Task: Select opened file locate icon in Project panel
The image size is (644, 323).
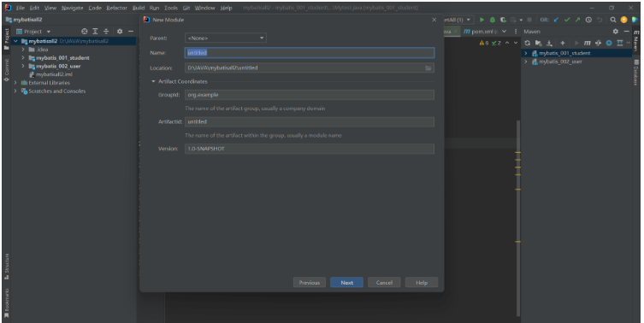Action: (84, 32)
